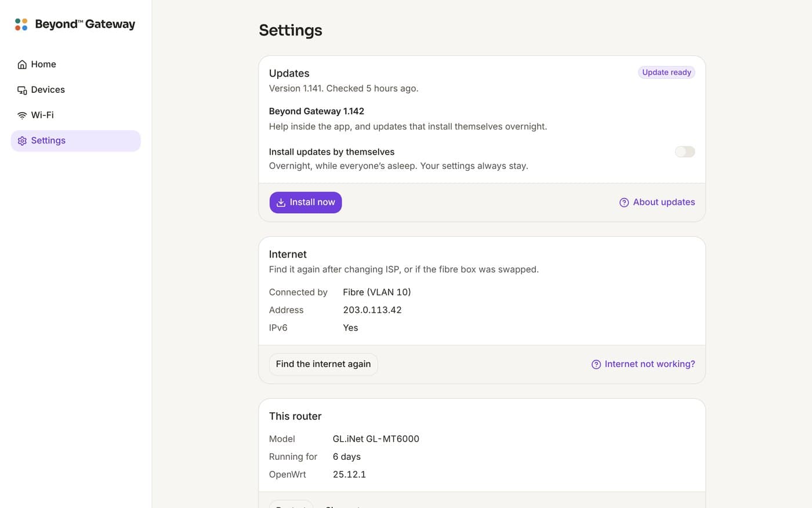The height and width of the screenshot is (508, 812).
Task: Open the Home page label
Action: click(43, 64)
